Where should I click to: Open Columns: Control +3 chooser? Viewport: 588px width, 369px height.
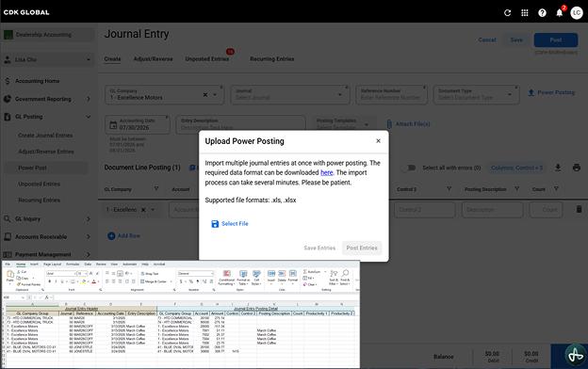coord(516,168)
